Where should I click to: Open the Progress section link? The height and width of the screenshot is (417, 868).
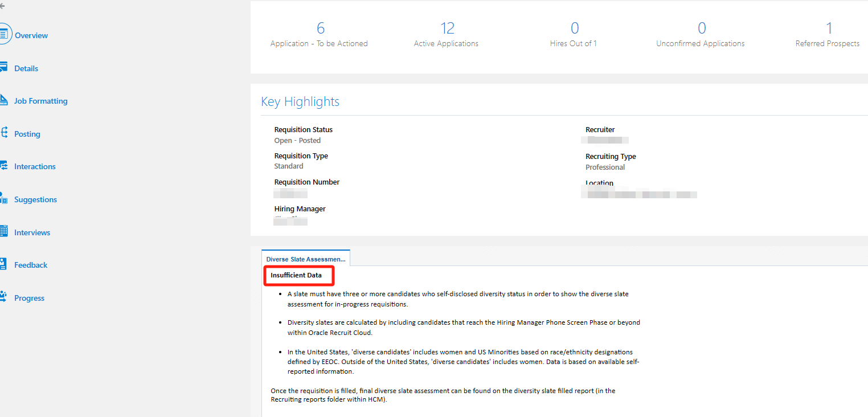tap(30, 298)
